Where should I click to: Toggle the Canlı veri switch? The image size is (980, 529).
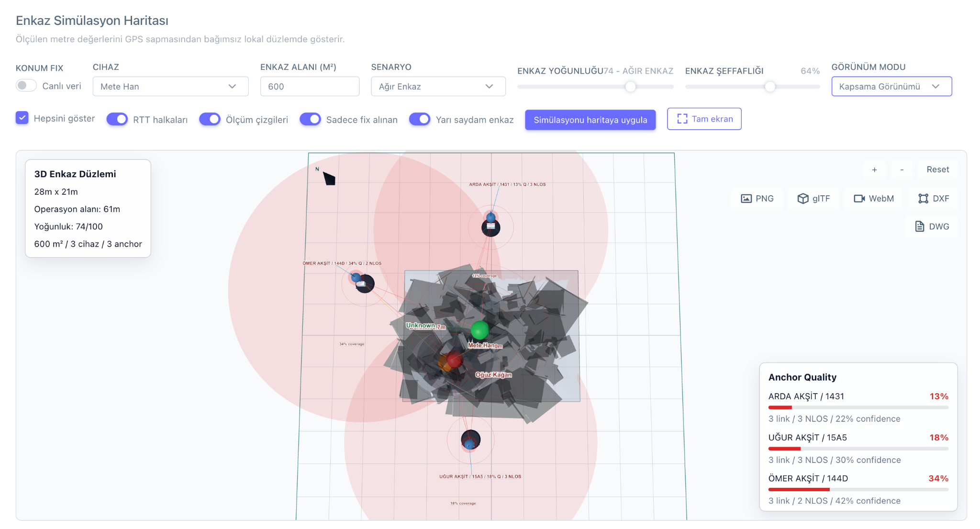coord(26,86)
